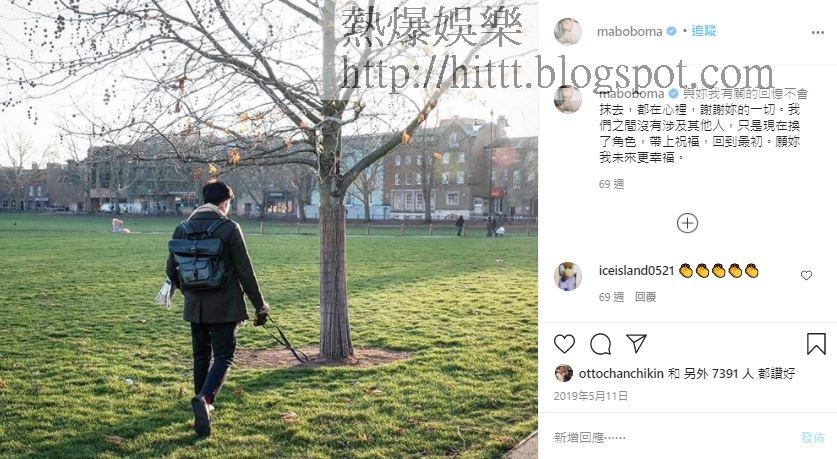
Task: Open the three-dot options menu
Action: (818, 33)
